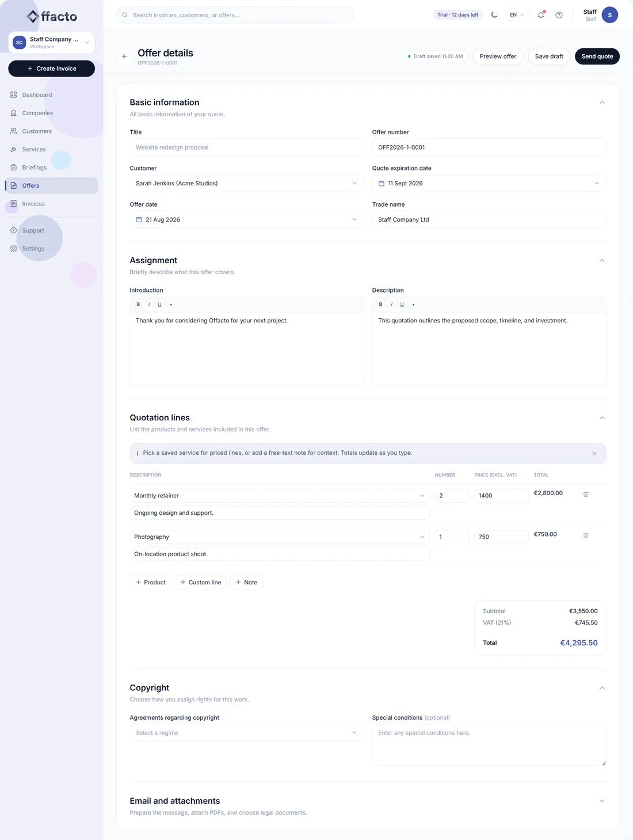Collapse the Basic information section

pos(602,102)
